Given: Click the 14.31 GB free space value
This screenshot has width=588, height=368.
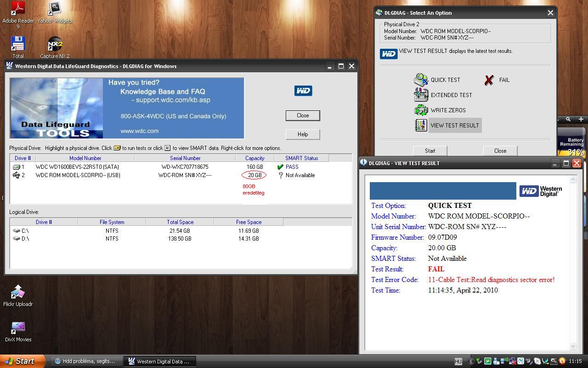Looking at the screenshot, I should (249, 238).
